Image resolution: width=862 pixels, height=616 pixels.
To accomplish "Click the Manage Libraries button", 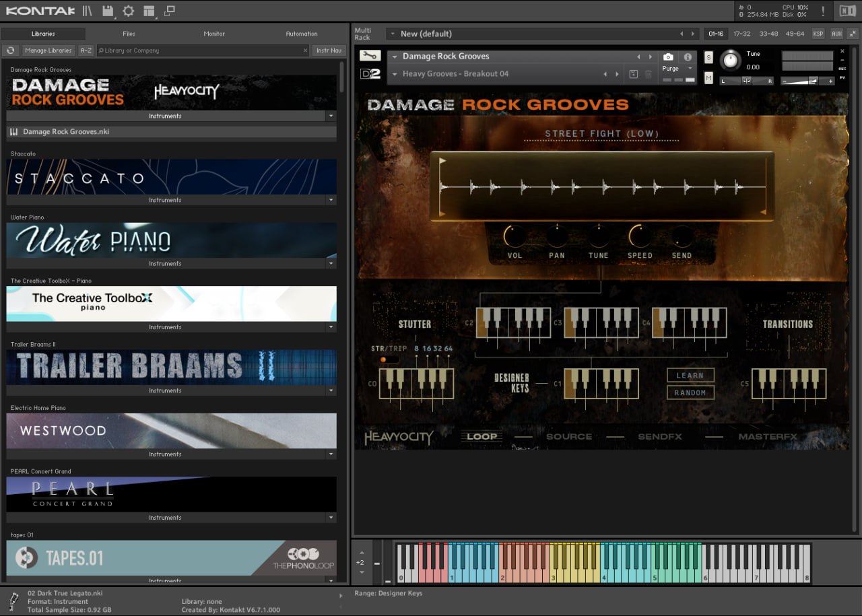I will tap(48, 50).
